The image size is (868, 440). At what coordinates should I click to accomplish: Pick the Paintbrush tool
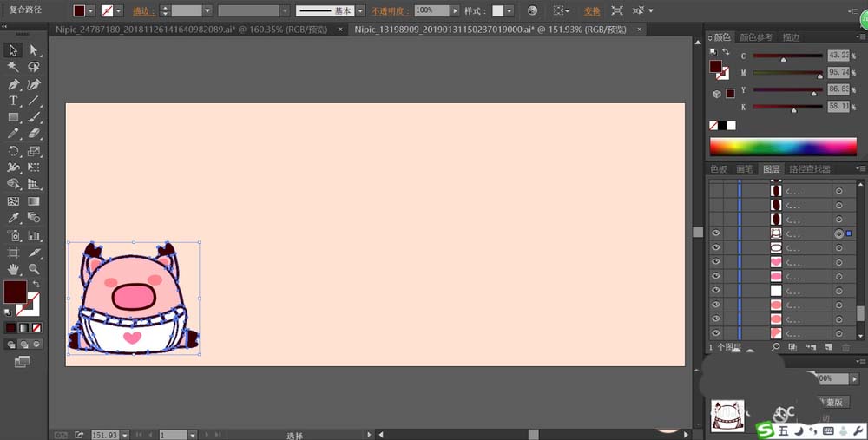34,117
